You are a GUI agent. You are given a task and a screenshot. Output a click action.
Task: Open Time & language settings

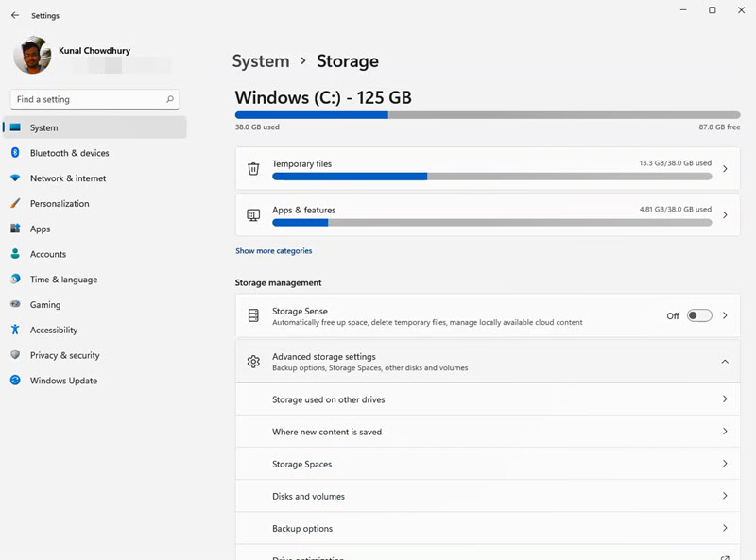(94, 280)
